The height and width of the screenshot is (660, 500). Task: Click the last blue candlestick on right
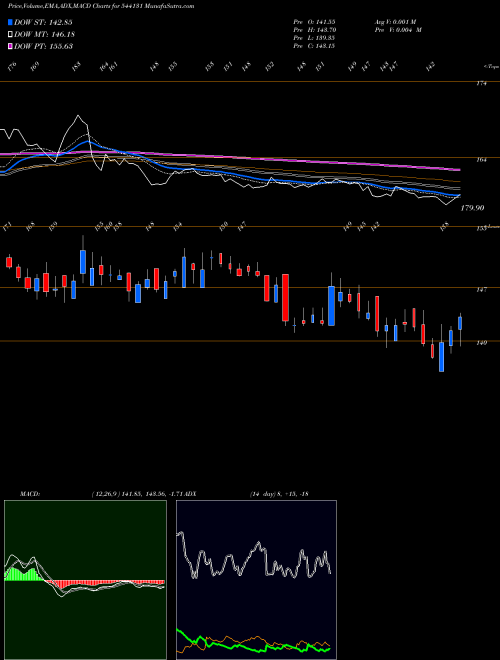tap(460, 323)
